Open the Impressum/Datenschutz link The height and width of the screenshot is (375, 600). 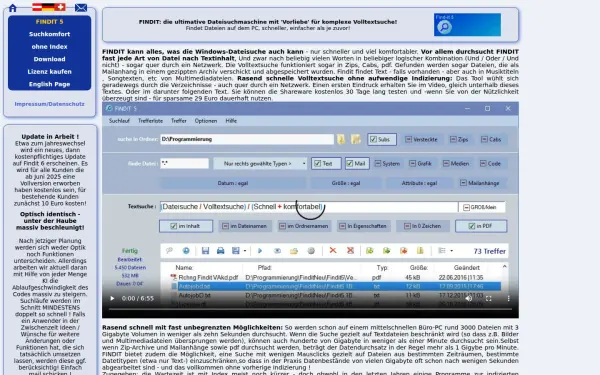point(49,104)
